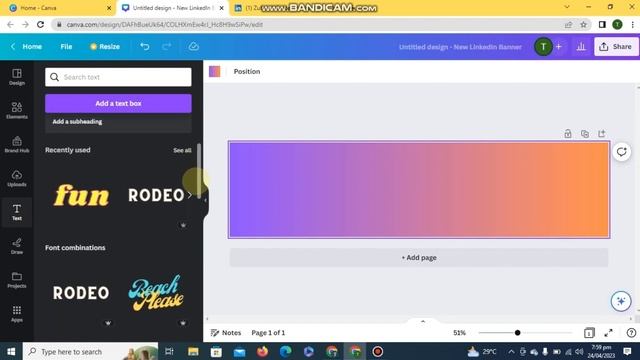
Task: Open the Brand Hub sidebar panel
Action: 17,144
